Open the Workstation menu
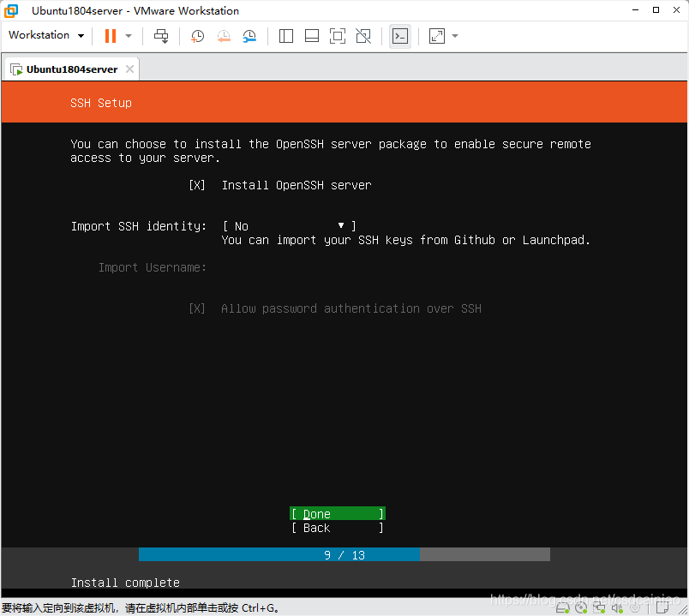The height and width of the screenshot is (616, 689). pos(46,35)
